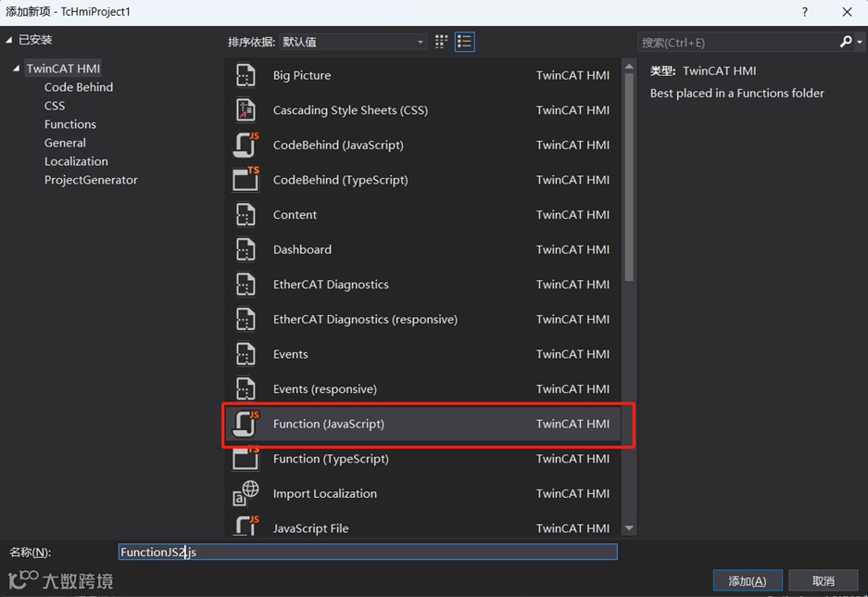Select the Content item name
The width and height of the screenshot is (868, 597).
point(295,215)
